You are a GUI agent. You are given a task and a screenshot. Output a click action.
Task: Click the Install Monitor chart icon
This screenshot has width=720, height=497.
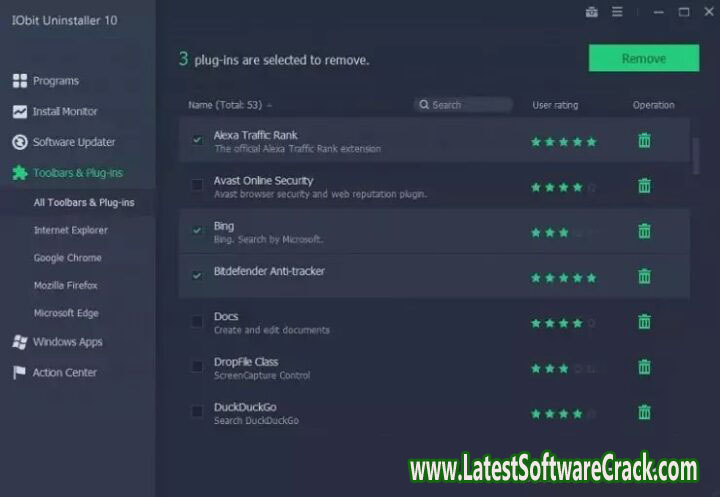(x=20, y=112)
